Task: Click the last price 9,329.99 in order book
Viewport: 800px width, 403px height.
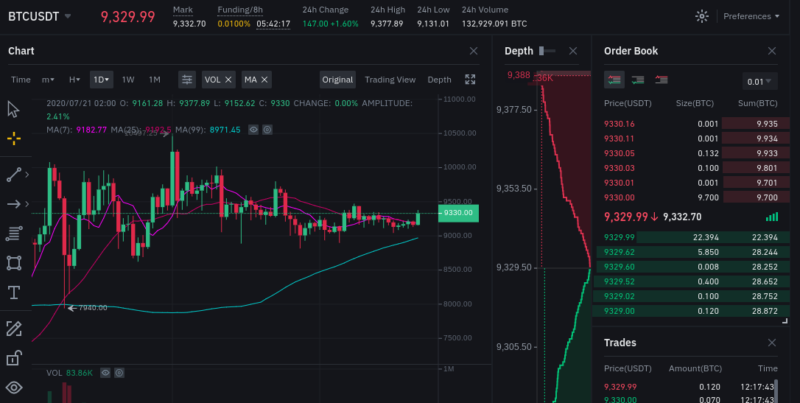Action: pyautogui.click(x=627, y=217)
